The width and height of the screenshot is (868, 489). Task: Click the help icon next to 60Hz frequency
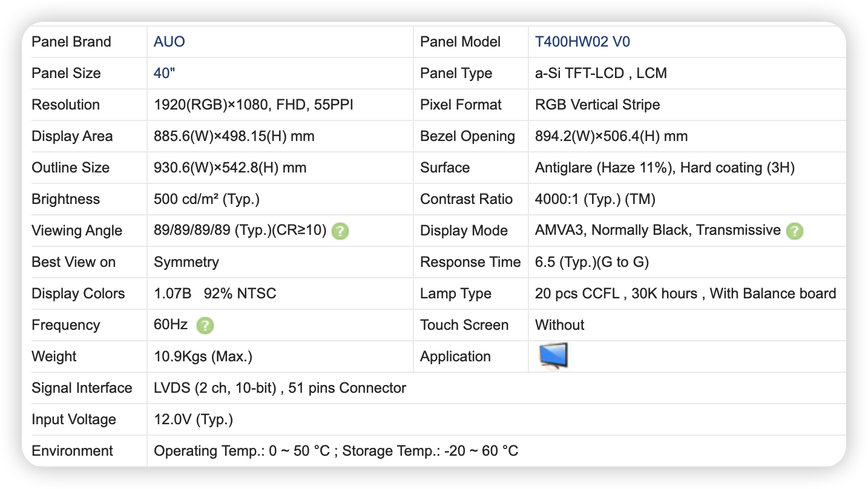tap(205, 326)
